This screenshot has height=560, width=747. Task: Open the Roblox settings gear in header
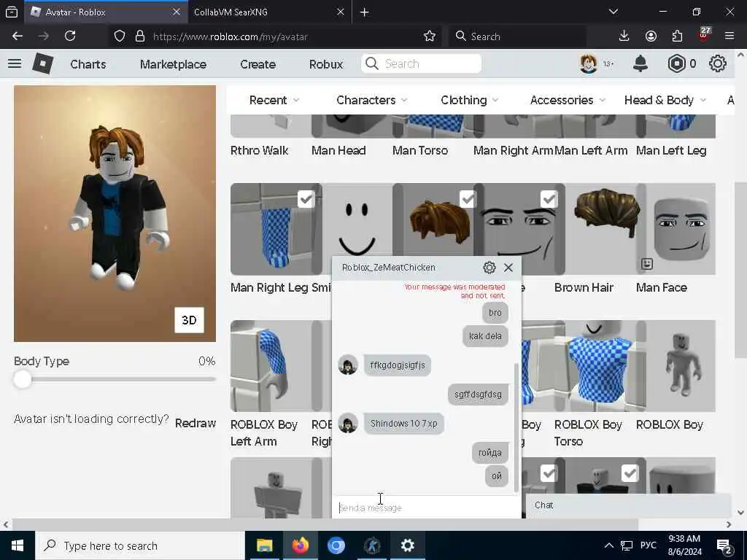click(x=718, y=63)
